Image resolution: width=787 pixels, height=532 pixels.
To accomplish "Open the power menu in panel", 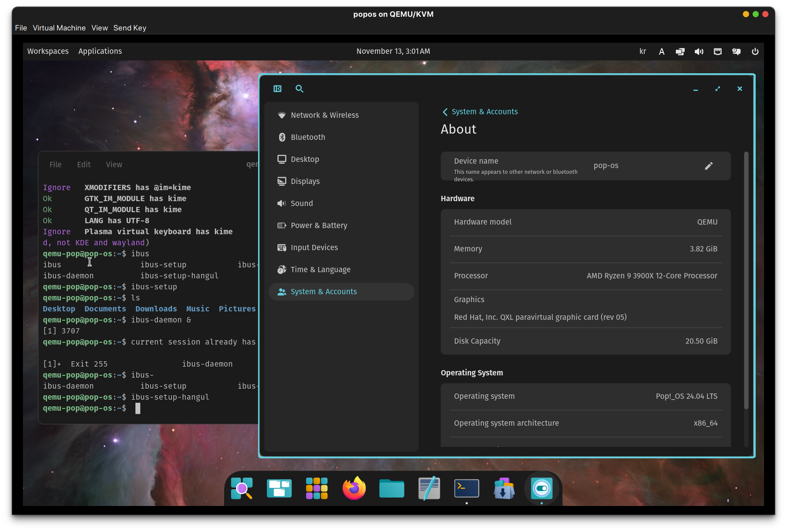I will click(755, 52).
